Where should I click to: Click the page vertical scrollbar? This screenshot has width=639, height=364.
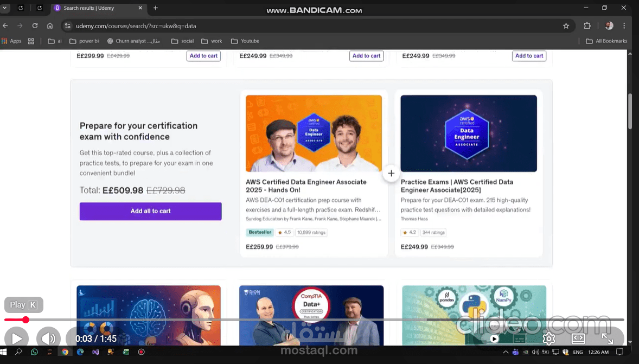(630, 111)
